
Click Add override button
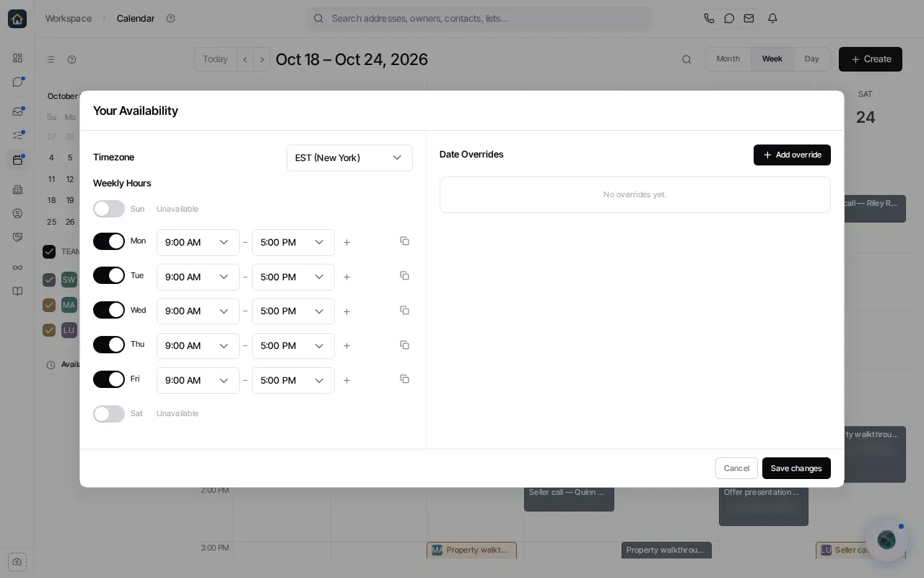coord(792,155)
